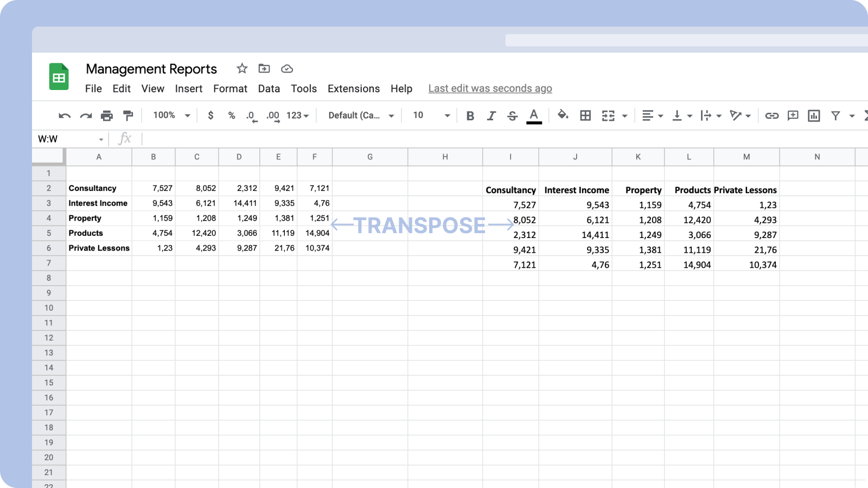
Task: Open the borders tool
Action: 585,115
